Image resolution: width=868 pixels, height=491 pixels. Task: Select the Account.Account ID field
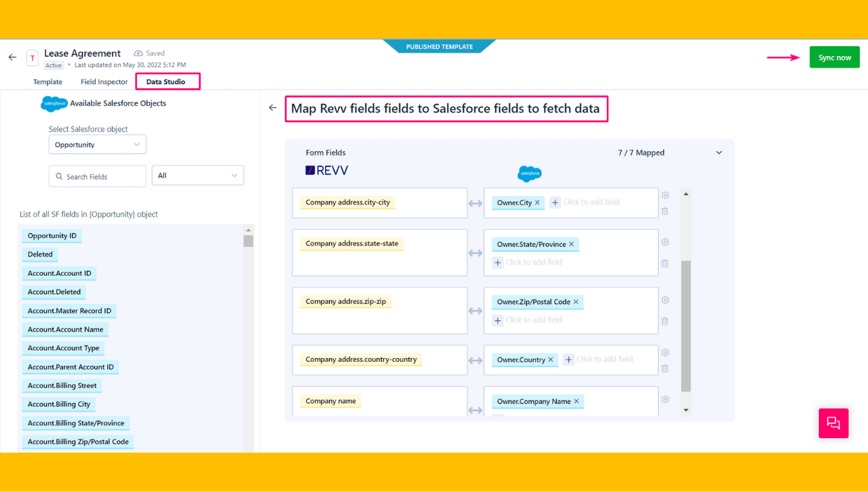click(x=60, y=273)
